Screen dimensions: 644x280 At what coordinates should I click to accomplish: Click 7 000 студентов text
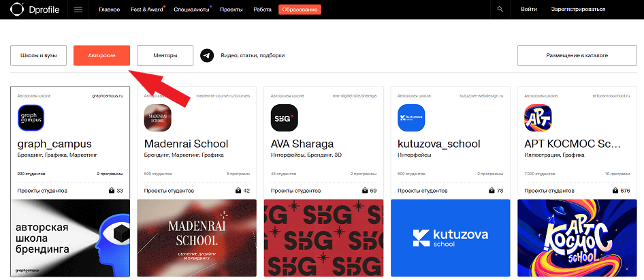tap(538, 174)
